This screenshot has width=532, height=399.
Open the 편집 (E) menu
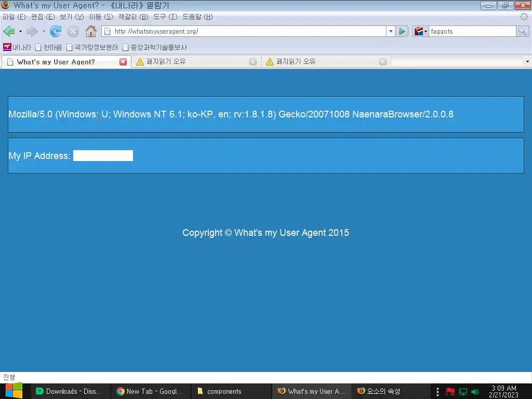pyautogui.click(x=43, y=17)
